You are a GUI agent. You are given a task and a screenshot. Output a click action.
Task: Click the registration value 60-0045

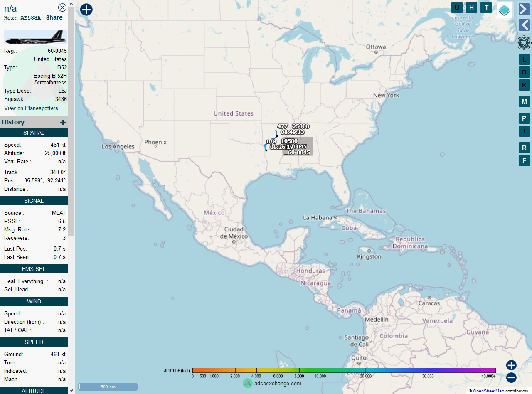point(57,51)
